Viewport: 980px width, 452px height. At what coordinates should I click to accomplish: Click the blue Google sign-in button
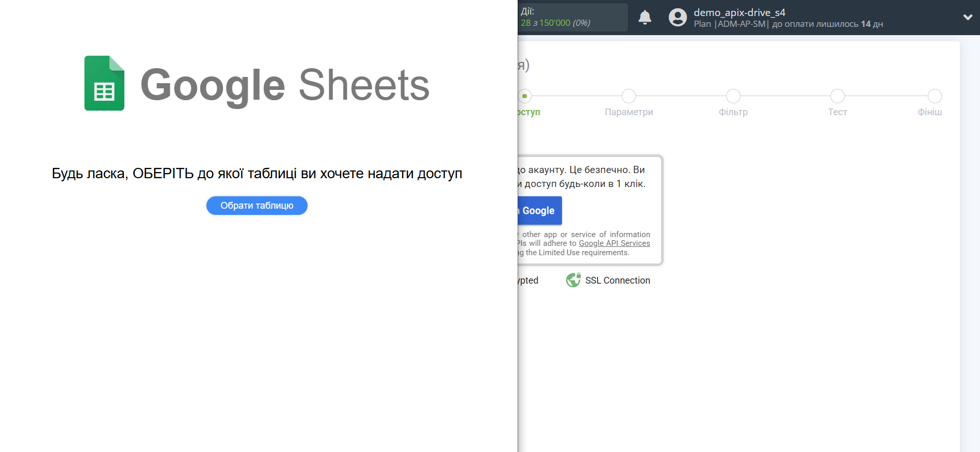(x=540, y=210)
